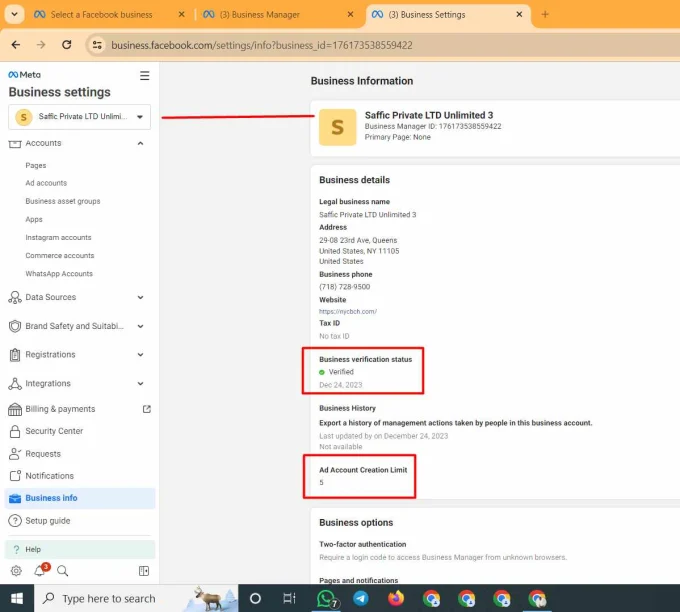This screenshot has height=612, width=680.
Task: Open Task View on taskbar
Action: [x=289, y=599]
